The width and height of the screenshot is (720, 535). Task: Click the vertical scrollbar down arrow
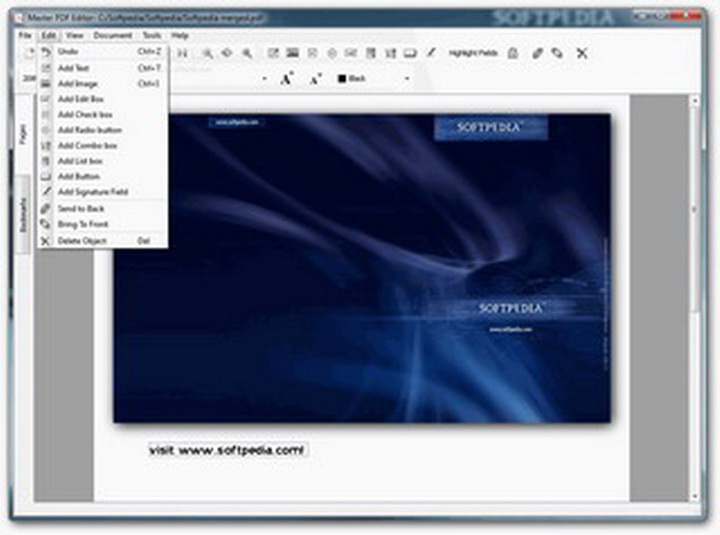(x=695, y=496)
